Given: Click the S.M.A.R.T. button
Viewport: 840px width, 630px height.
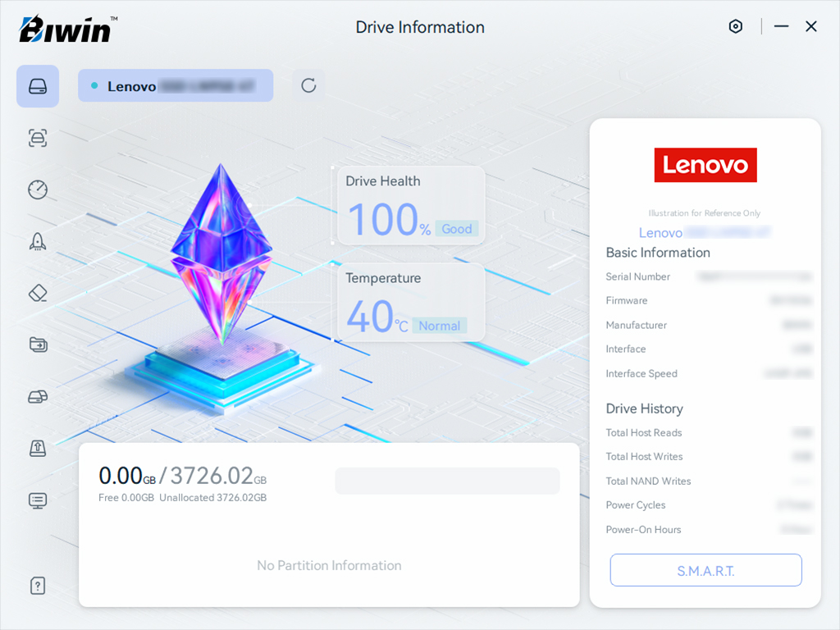Looking at the screenshot, I should [x=705, y=570].
